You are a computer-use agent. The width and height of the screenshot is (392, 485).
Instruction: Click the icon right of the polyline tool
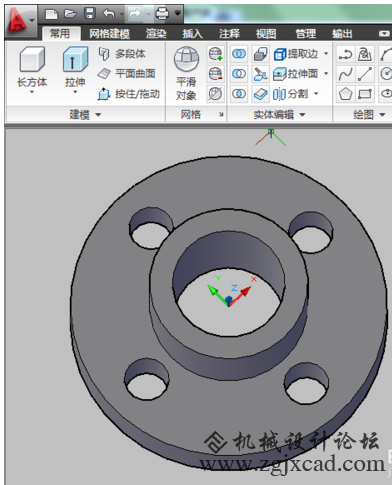pos(365,54)
